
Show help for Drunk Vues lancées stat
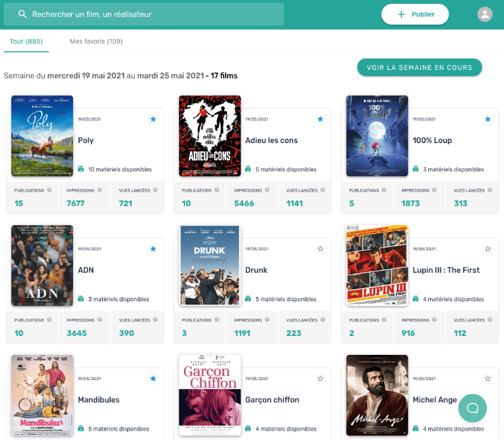(323, 320)
